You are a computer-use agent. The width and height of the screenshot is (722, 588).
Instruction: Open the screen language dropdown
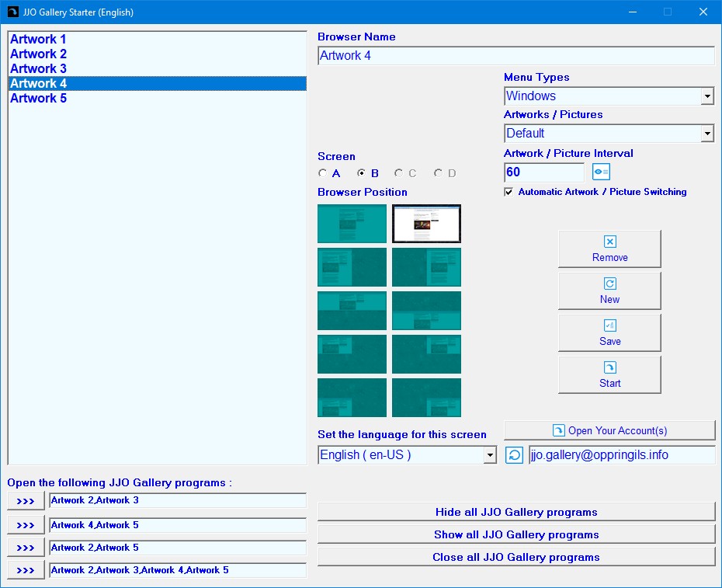tap(489, 455)
